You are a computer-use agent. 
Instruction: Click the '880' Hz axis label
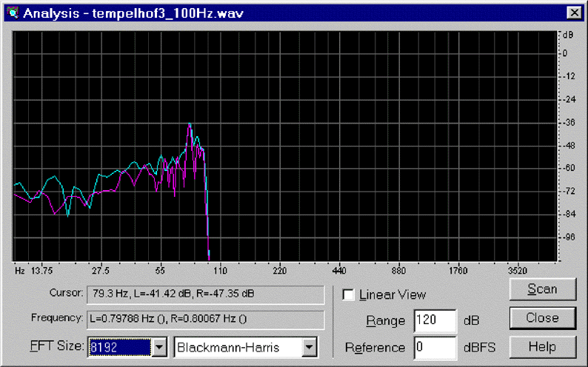pyautogui.click(x=399, y=271)
